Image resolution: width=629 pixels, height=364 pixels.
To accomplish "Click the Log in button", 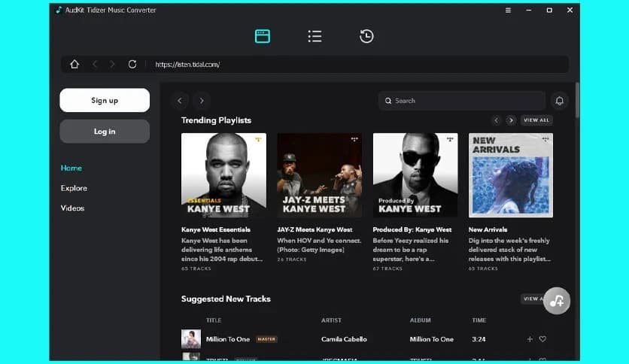I will pos(105,131).
